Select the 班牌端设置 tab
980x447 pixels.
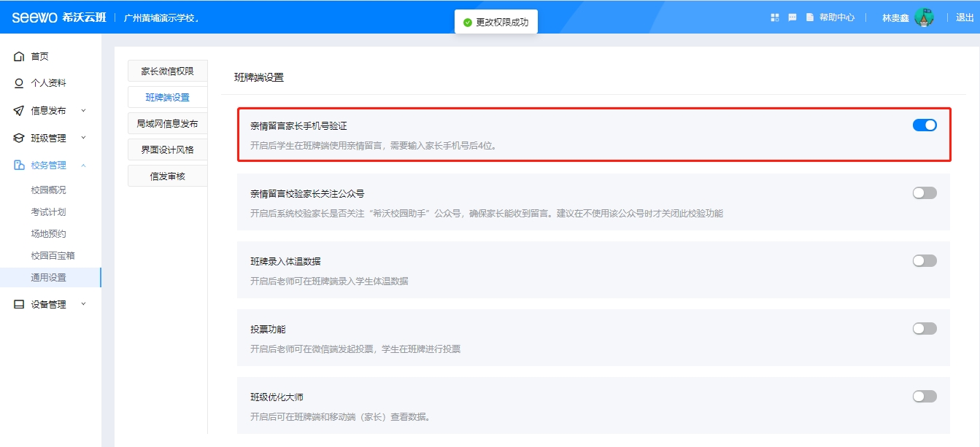[x=168, y=97]
